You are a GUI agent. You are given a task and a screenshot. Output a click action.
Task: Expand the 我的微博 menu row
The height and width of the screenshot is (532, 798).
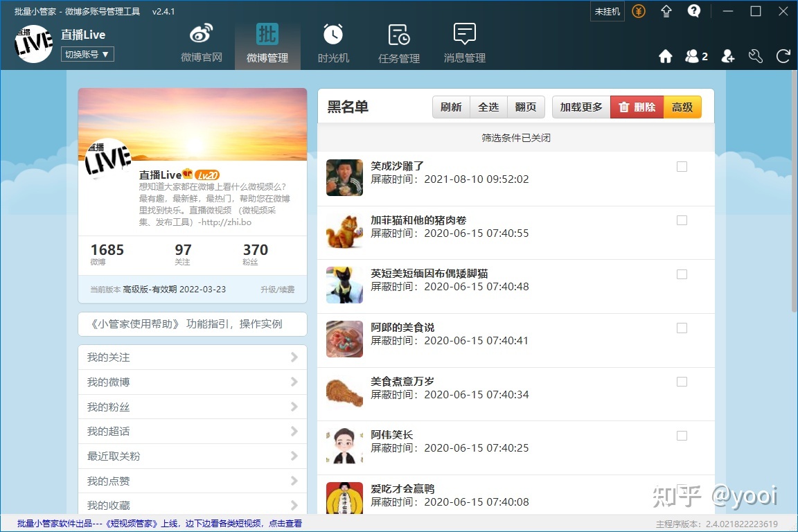tap(193, 382)
